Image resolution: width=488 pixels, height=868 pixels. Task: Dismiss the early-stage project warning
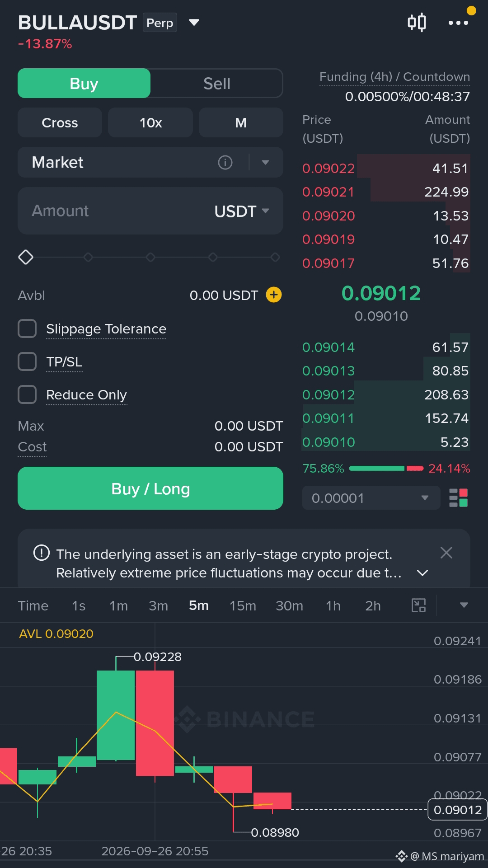point(446,553)
